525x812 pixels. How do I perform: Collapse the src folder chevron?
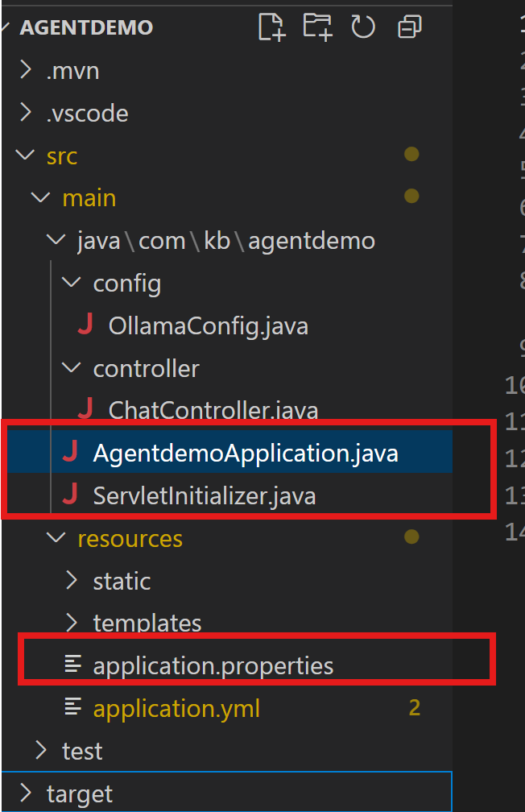pos(26,155)
